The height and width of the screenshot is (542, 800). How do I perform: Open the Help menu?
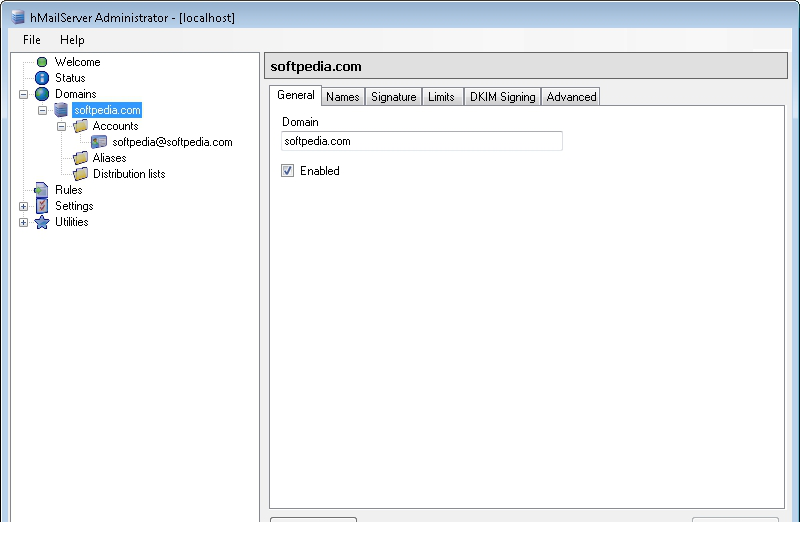pos(72,40)
